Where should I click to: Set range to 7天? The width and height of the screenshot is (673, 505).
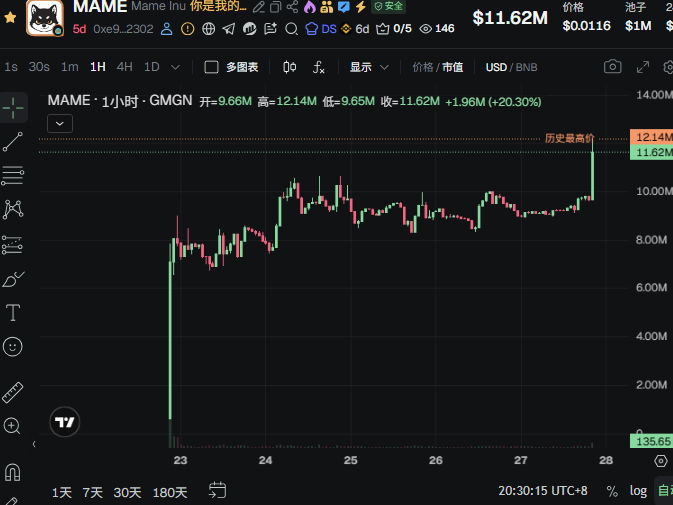click(93, 493)
